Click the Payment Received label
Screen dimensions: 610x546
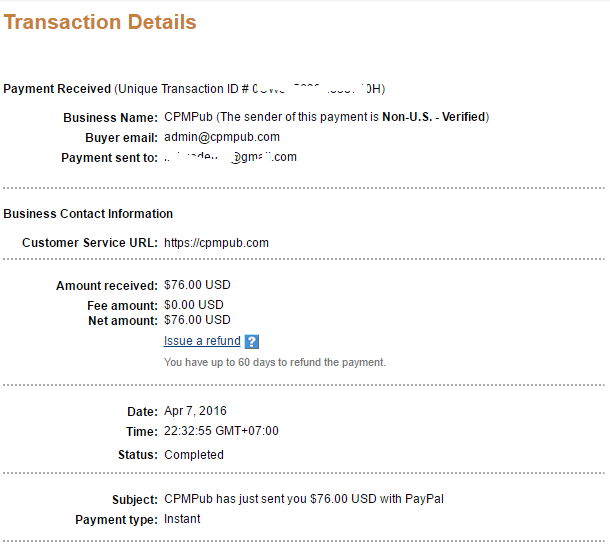pyautogui.click(x=57, y=89)
